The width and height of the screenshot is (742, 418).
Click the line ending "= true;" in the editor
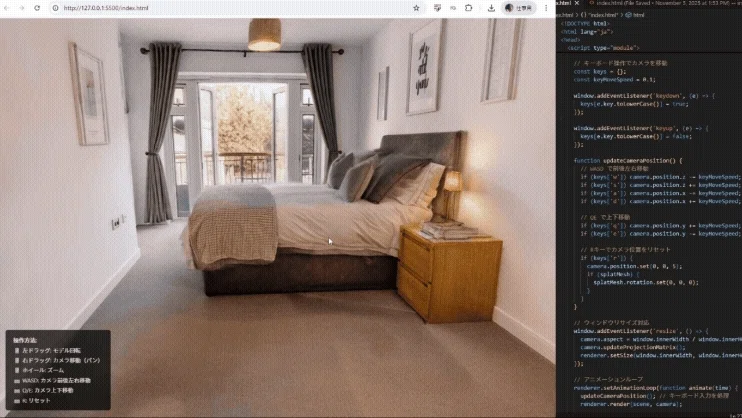pos(634,104)
